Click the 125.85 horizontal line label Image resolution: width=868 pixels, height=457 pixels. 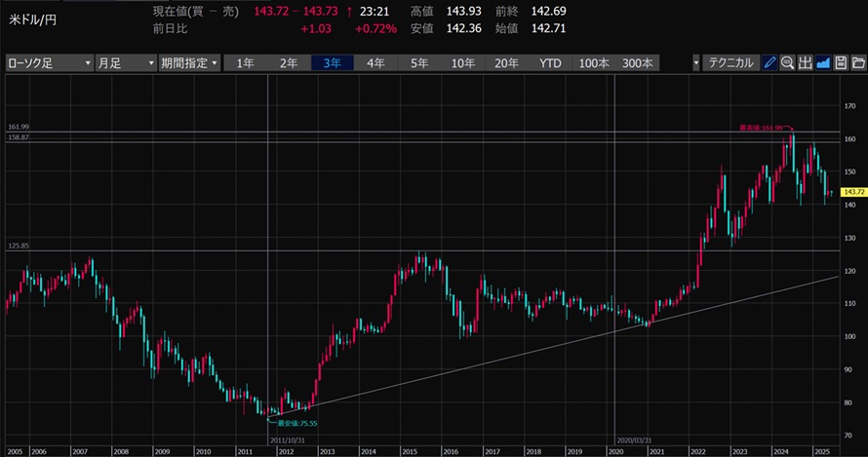point(19,246)
